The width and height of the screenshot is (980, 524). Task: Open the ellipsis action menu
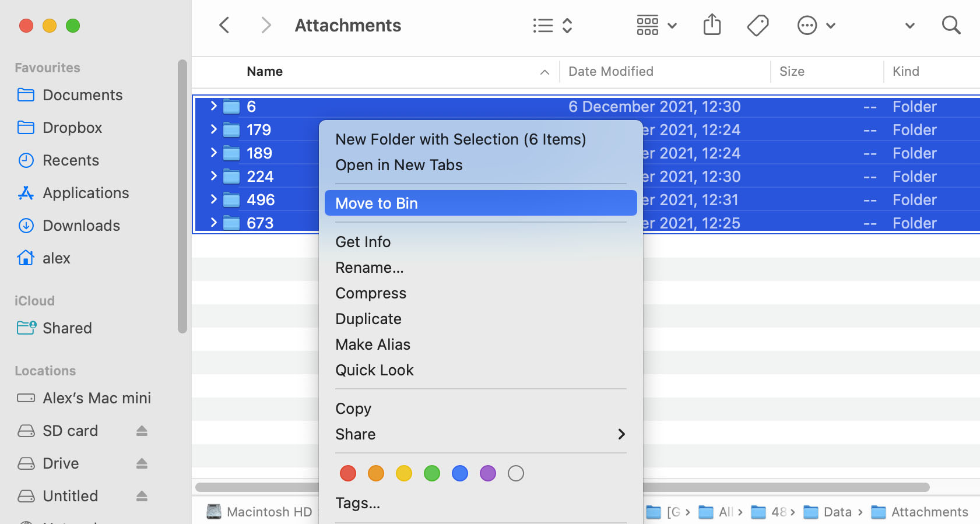point(816,26)
